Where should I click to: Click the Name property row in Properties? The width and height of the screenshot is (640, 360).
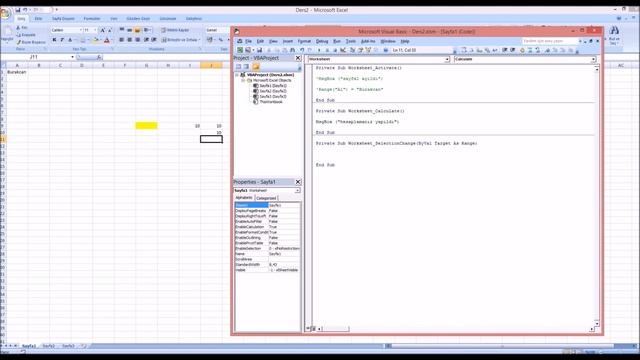point(267,254)
